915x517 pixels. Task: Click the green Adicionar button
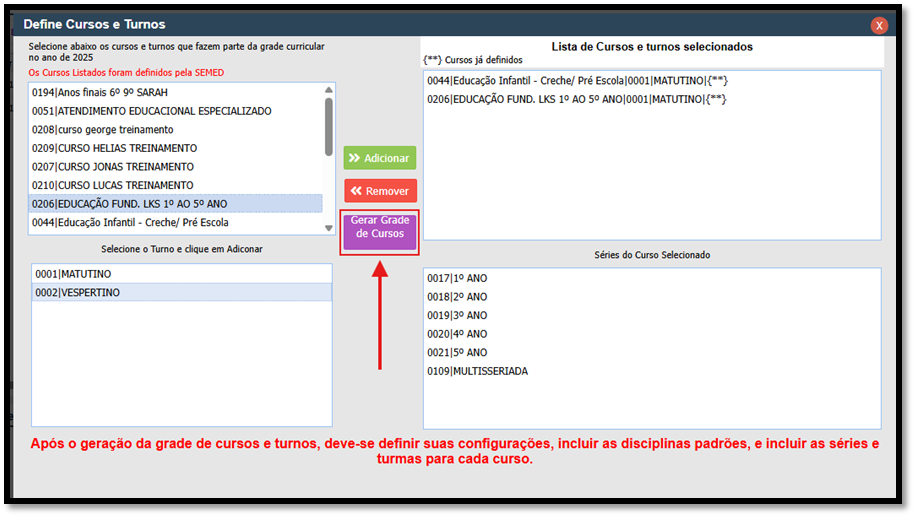[x=379, y=158]
